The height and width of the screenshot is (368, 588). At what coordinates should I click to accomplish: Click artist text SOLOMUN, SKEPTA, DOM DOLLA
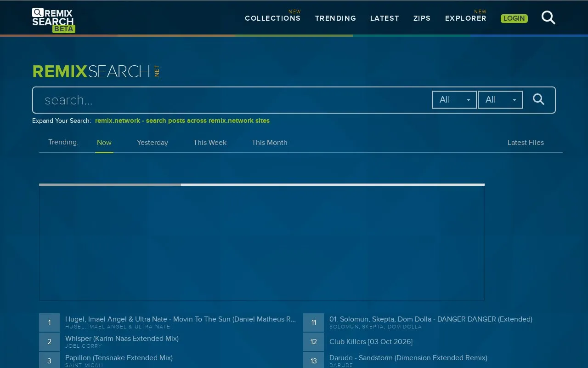click(375, 327)
